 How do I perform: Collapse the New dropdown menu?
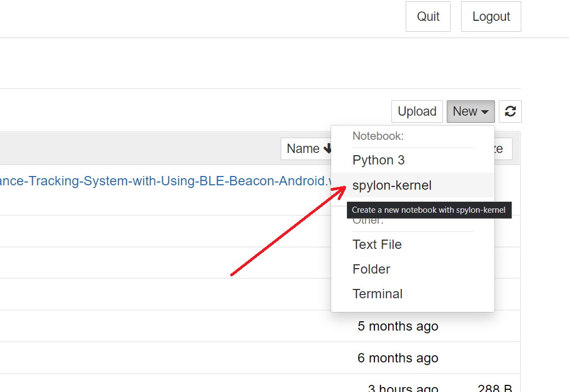coord(470,111)
